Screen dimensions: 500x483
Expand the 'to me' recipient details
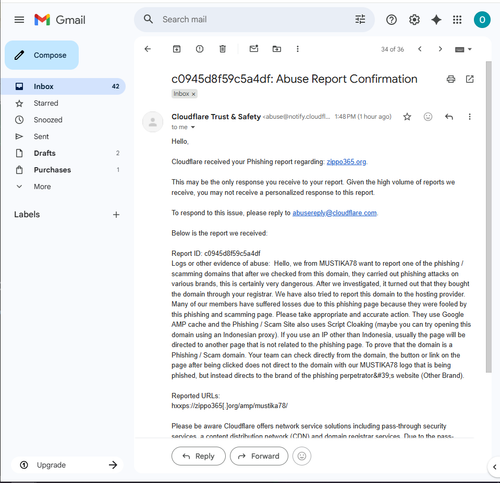coord(193,127)
